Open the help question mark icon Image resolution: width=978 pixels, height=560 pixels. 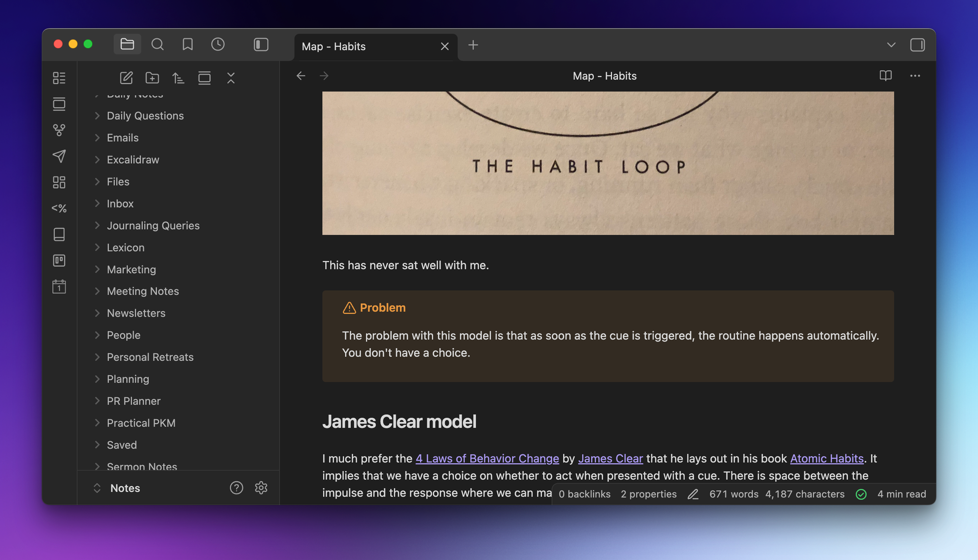[236, 488]
